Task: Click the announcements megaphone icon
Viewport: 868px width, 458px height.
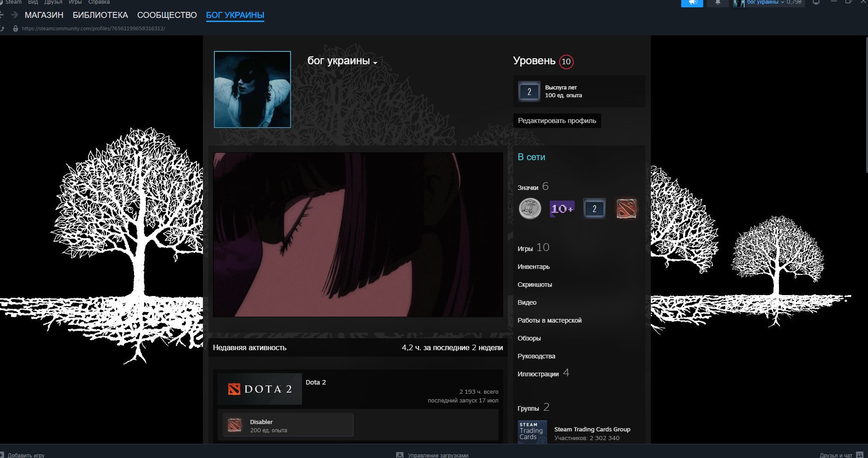Action: pyautogui.click(x=692, y=3)
